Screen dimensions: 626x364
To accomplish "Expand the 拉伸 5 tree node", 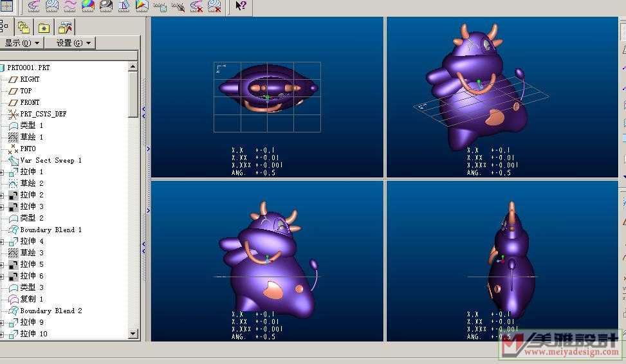I will tap(2, 265).
